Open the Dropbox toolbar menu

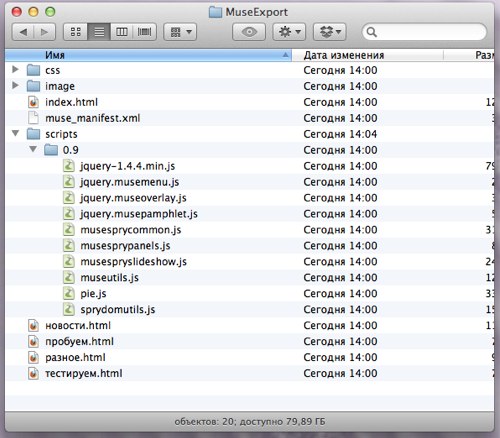coord(330,32)
